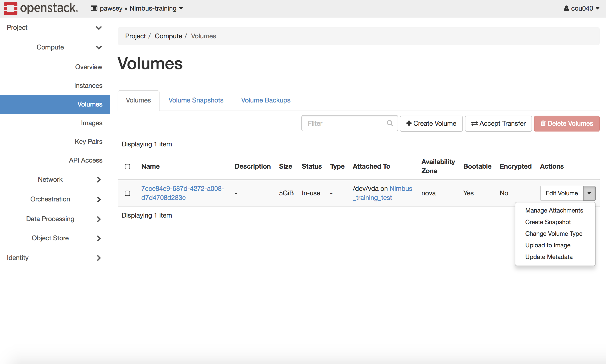
Task: Click the Filter search icon
Action: click(x=391, y=123)
